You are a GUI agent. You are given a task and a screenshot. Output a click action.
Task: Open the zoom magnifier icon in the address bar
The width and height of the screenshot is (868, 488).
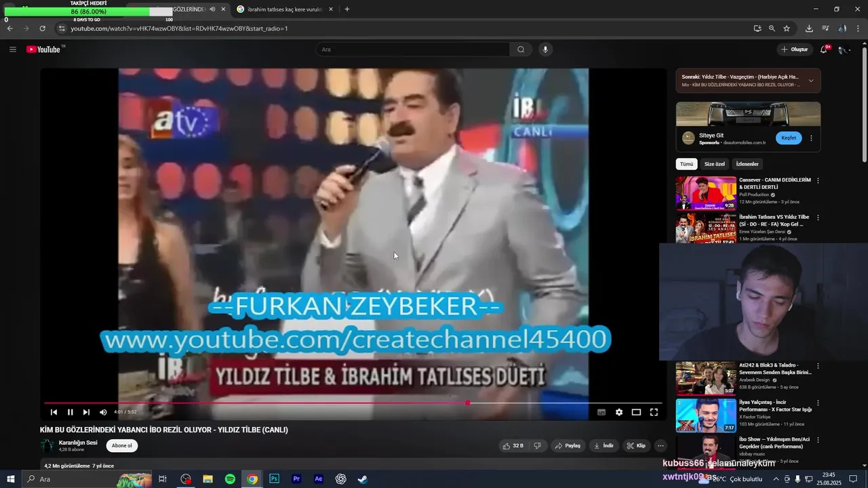(772, 28)
